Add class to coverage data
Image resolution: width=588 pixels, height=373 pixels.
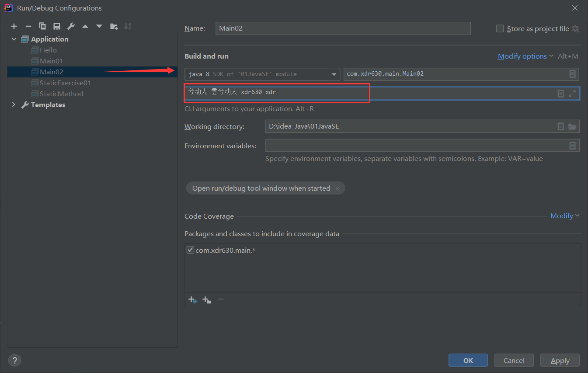coord(192,300)
